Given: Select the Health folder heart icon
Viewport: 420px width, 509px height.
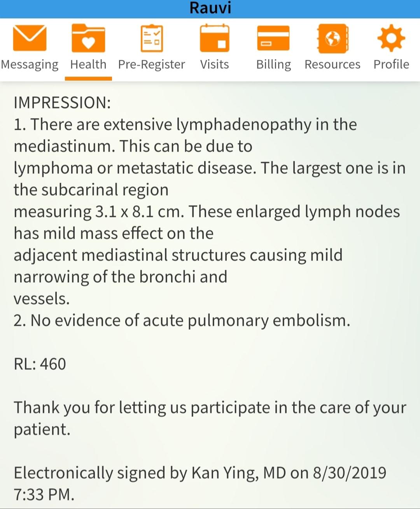Looking at the screenshot, I should (88, 38).
